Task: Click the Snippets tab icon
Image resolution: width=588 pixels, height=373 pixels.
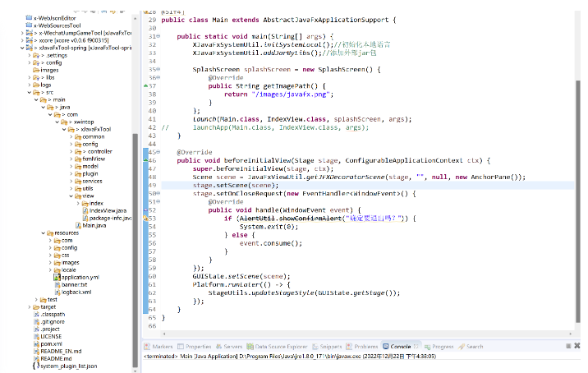Action: click(315, 347)
